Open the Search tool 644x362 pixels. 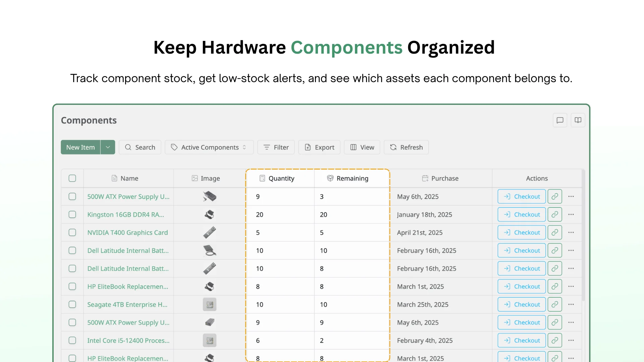tap(140, 147)
